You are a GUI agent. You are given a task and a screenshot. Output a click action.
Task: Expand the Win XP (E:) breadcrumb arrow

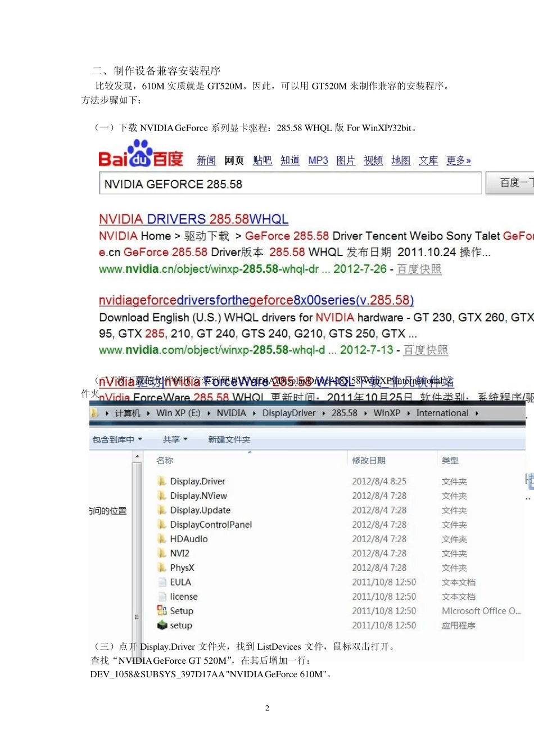[209, 413]
